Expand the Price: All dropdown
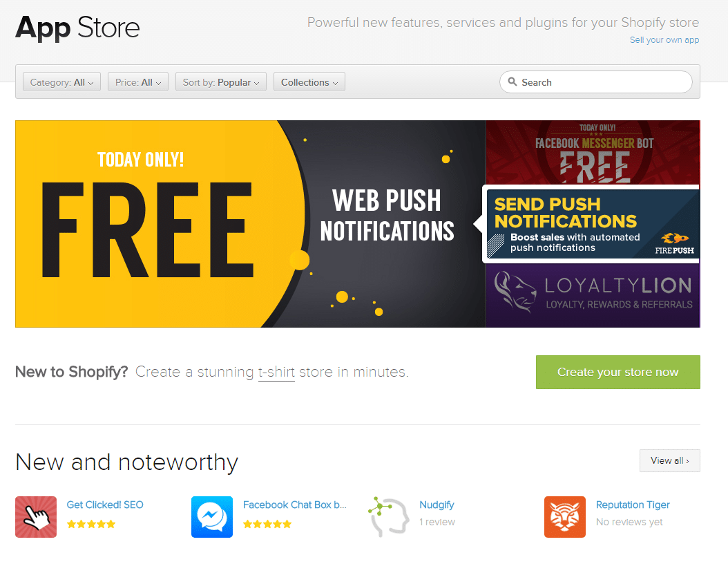The image size is (728, 564). pos(138,82)
